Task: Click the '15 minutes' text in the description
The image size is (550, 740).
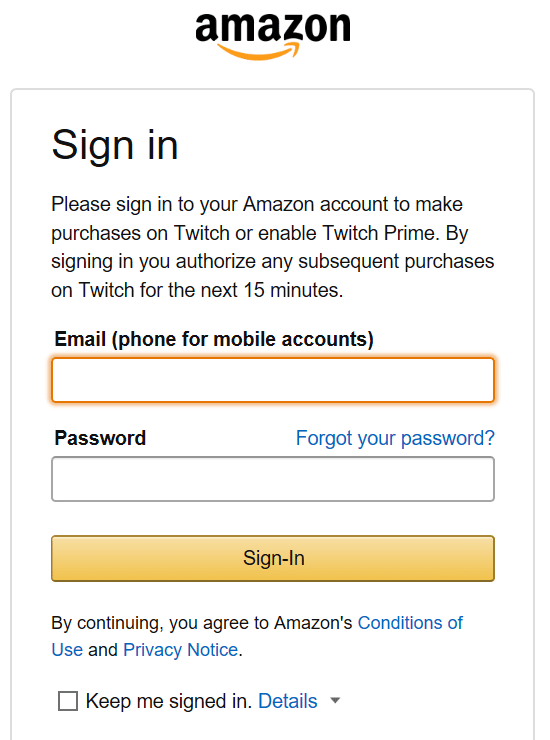Action: click(x=291, y=290)
